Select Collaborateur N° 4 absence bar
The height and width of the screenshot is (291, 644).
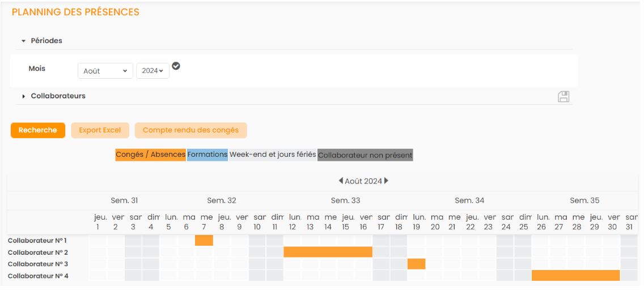pyautogui.click(x=575, y=276)
